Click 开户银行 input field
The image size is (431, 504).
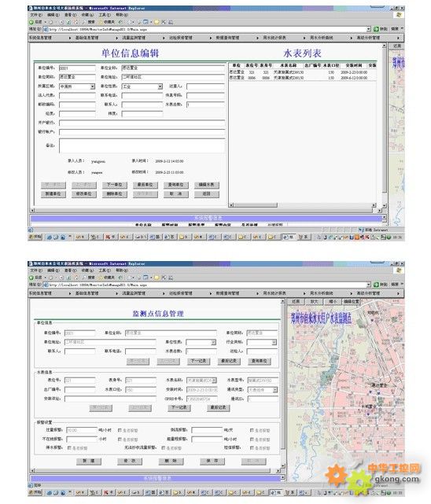[x=142, y=123]
